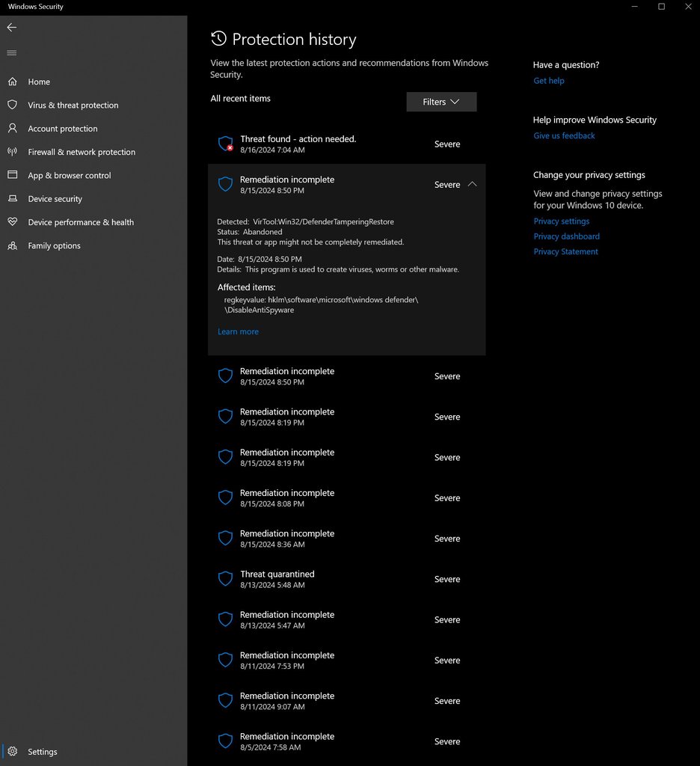Viewport: 700px width, 766px height.
Task: Expand Remediation incomplete 8/5/2024 7:58 AM entry
Action: (346, 741)
